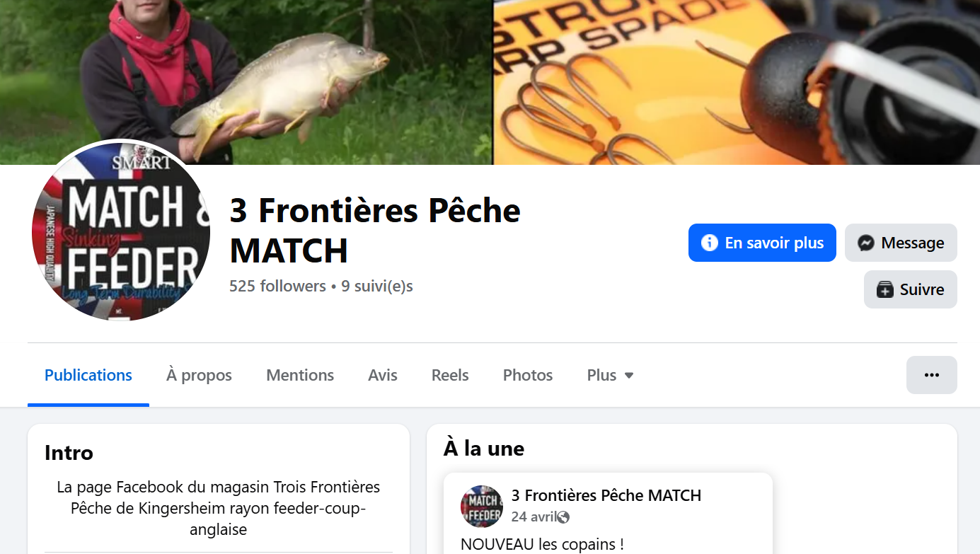The height and width of the screenshot is (554, 980).
Task: Switch to the À propos tab
Action: 199,375
